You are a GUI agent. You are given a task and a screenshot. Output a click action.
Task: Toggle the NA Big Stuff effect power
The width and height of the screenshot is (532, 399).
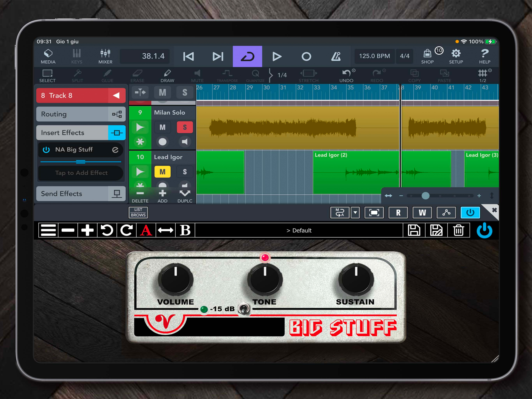[46, 150]
